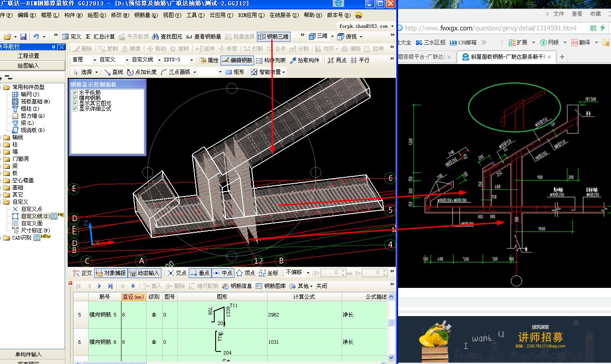Toggle 显示其它图元 checkbox
This screenshot has height=364, width=611.
point(75,103)
